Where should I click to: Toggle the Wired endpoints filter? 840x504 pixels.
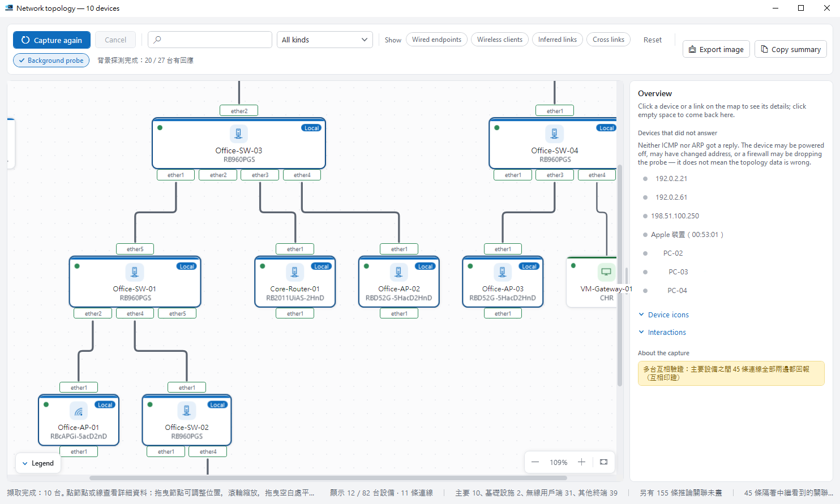point(436,40)
